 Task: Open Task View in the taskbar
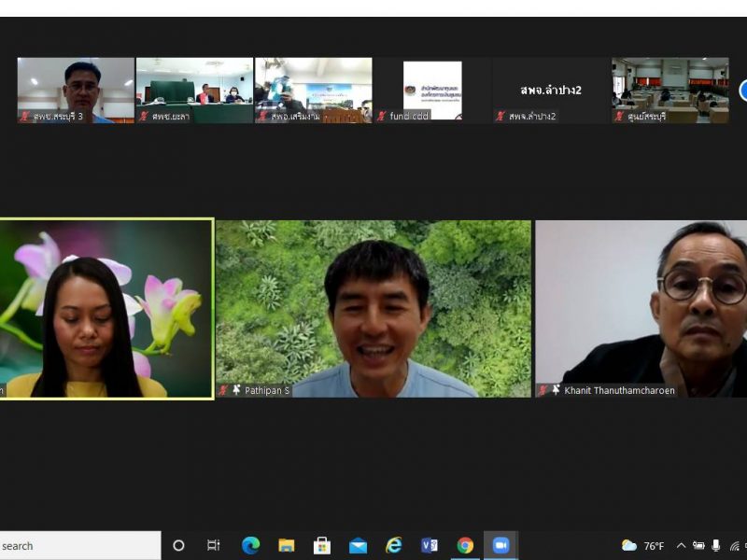(214, 546)
